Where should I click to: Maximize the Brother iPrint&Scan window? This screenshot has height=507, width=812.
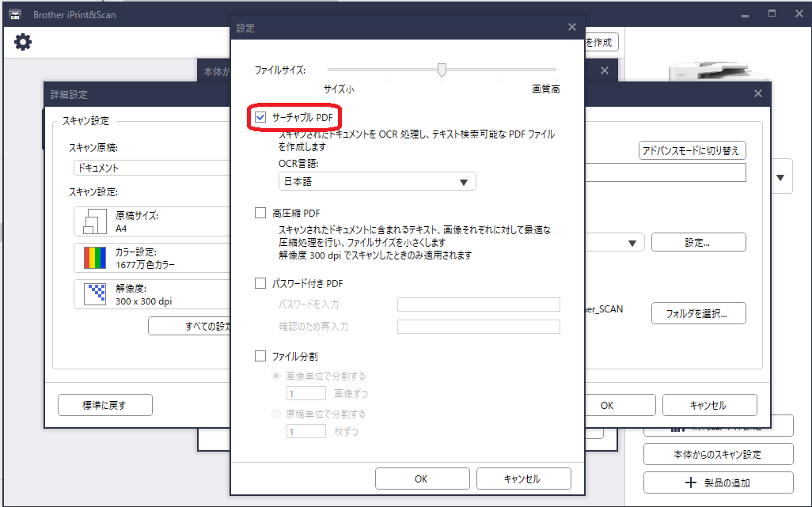click(x=772, y=14)
